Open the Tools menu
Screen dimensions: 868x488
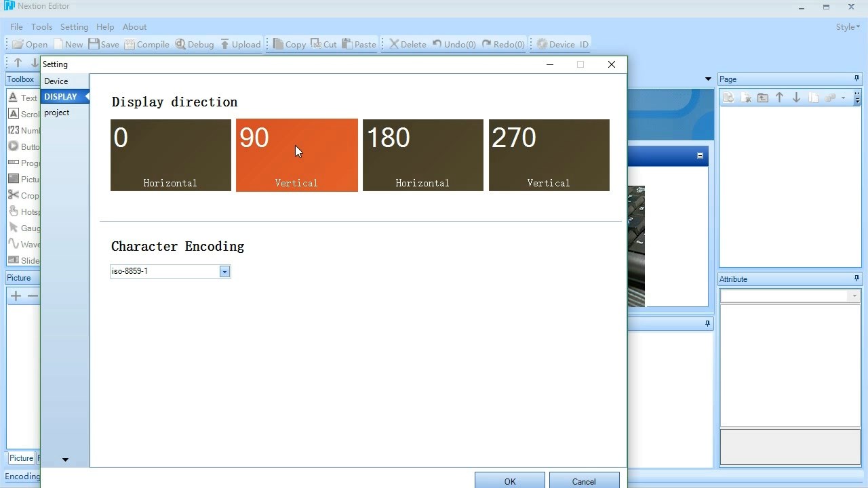(x=41, y=27)
